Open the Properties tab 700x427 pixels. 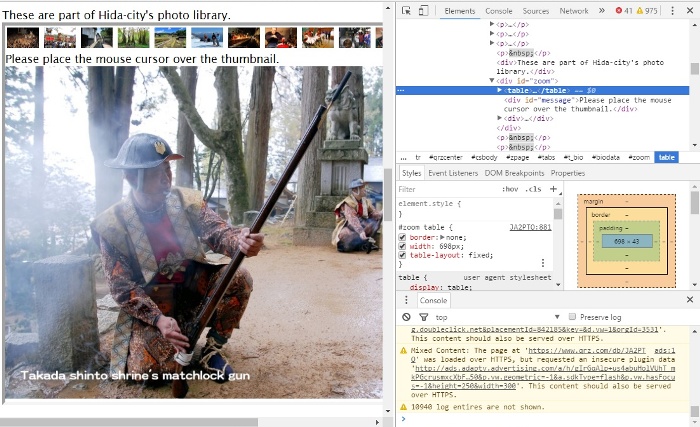(x=567, y=173)
